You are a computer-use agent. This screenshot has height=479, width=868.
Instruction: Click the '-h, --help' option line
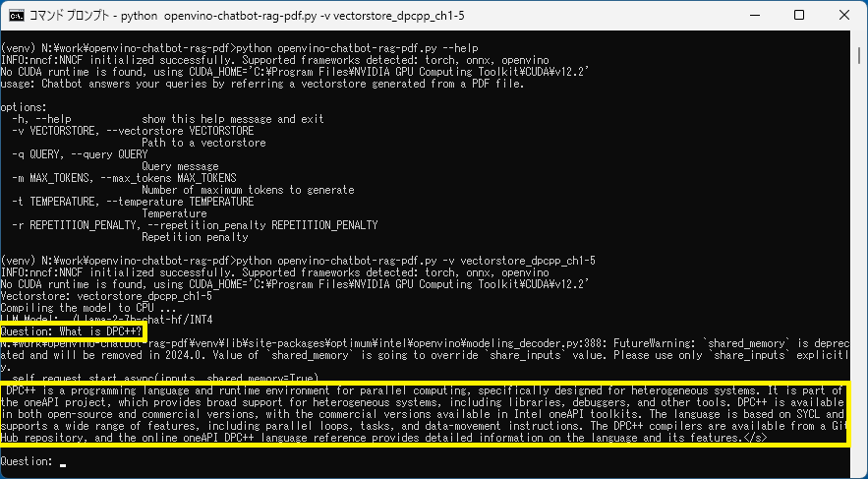click(x=168, y=119)
